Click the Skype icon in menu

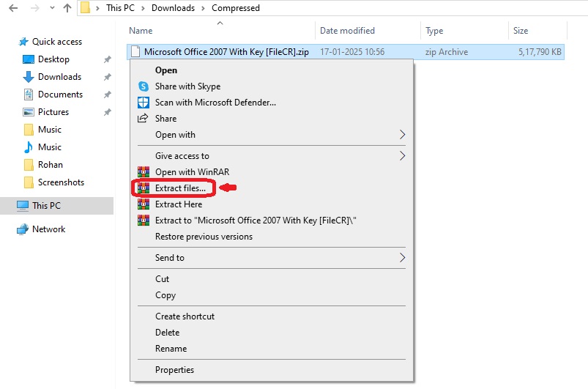[144, 86]
